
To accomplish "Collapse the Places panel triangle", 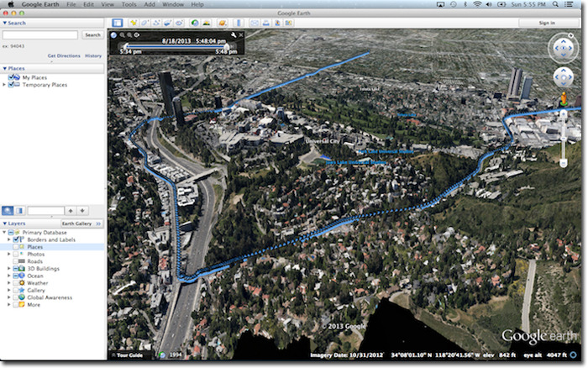I will tap(5, 68).
